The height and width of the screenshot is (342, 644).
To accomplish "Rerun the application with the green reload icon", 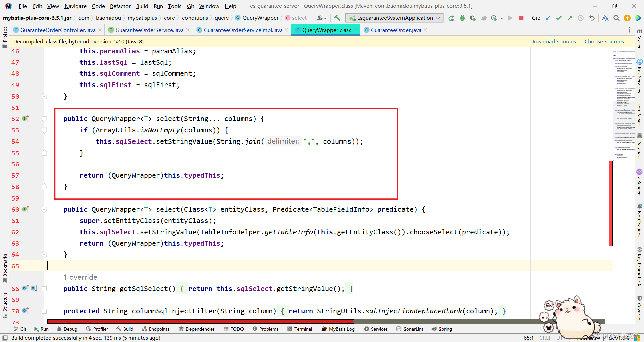I will pos(451,18).
